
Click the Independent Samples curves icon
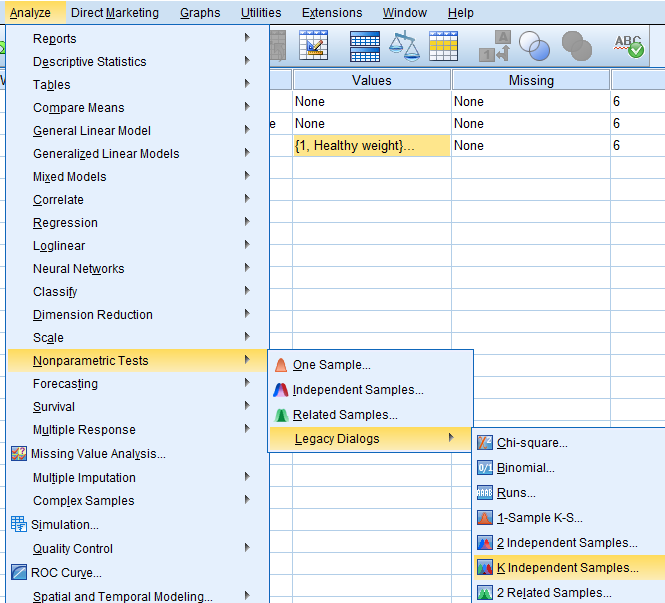(x=281, y=390)
